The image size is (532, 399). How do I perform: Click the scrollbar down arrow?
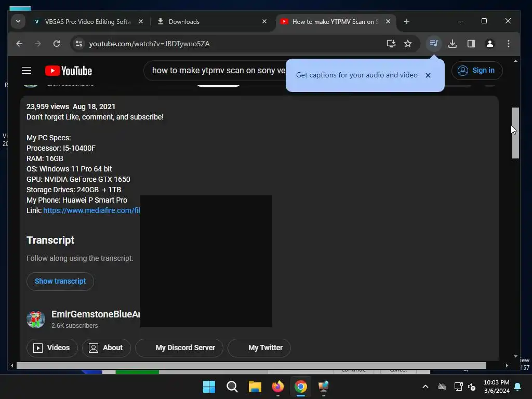click(515, 356)
